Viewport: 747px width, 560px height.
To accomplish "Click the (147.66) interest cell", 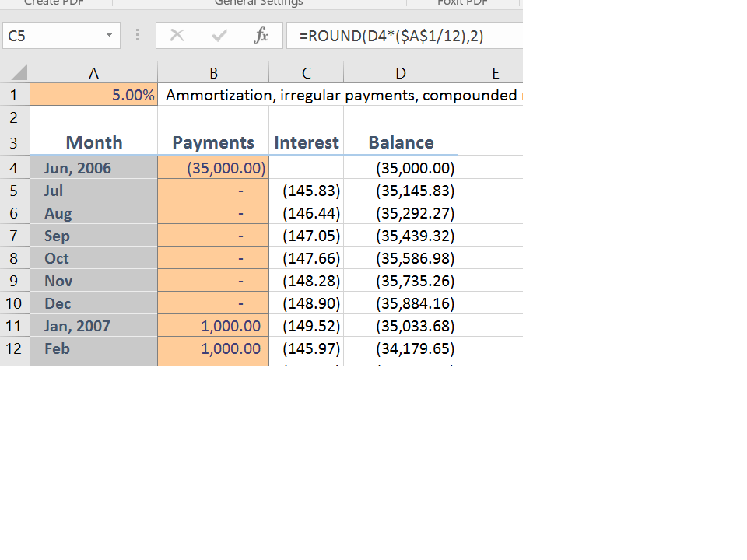I will click(x=307, y=258).
